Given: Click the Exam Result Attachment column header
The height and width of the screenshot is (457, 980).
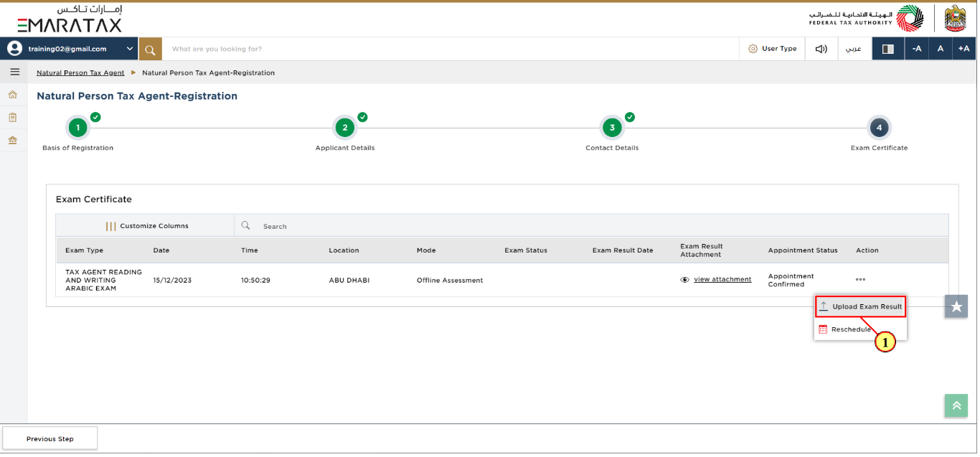Looking at the screenshot, I should (702, 250).
